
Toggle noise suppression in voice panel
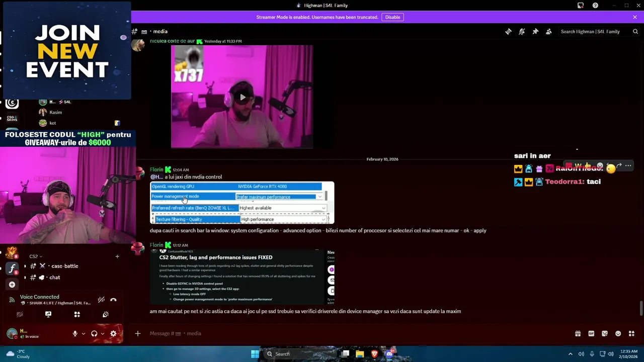point(101,300)
